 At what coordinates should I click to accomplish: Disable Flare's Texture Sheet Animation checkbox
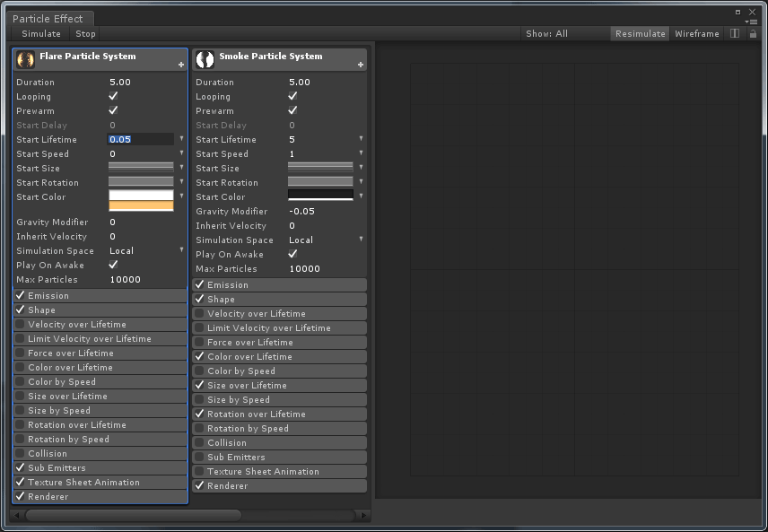20,482
